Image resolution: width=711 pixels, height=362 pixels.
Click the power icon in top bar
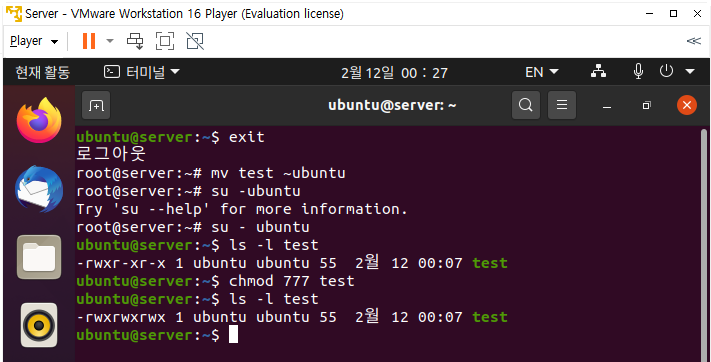666,71
